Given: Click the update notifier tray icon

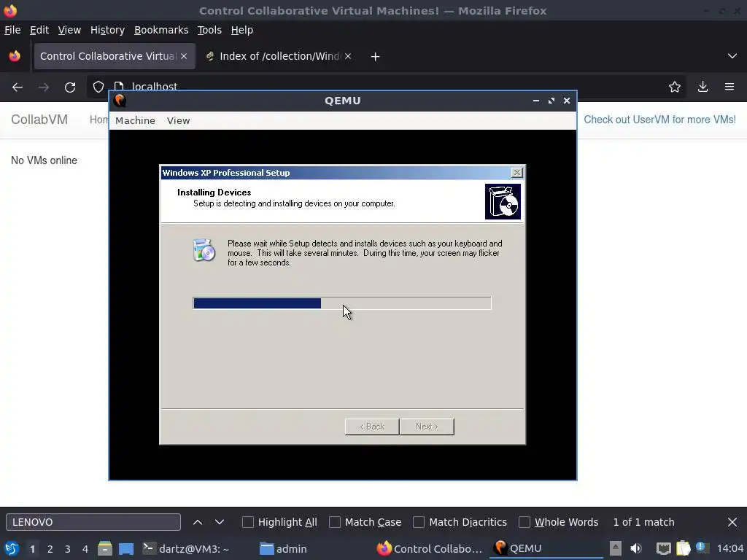Looking at the screenshot, I should click(x=701, y=548).
